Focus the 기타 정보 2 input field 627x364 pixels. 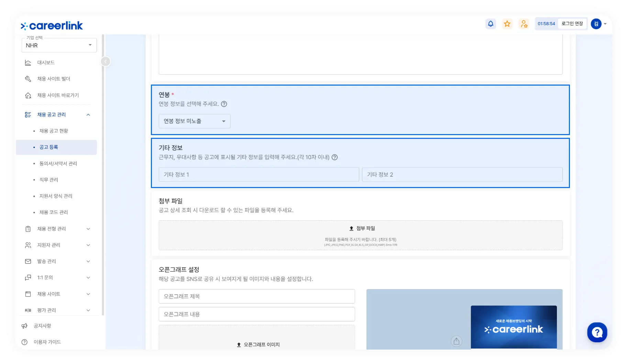tap(462, 175)
